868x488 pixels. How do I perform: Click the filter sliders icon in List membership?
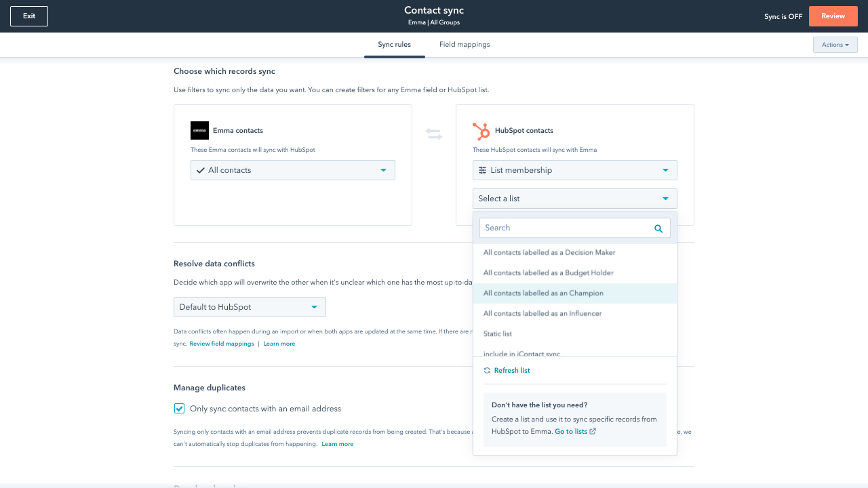[483, 170]
